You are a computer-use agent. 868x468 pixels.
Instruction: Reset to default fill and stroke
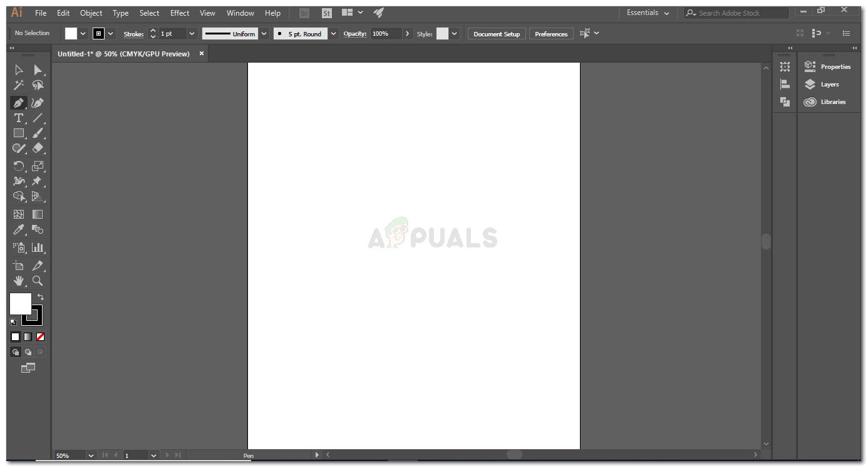[13, 321]
